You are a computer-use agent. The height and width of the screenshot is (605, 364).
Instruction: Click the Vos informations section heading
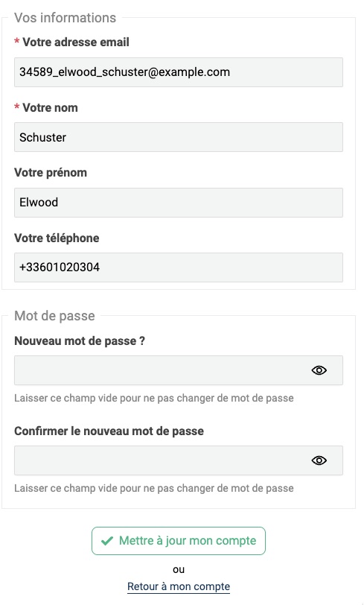66,18
